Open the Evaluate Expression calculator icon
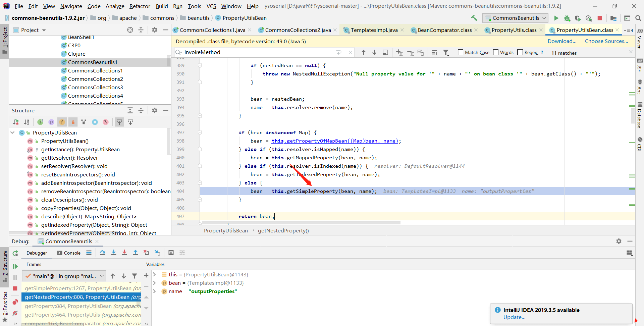Viewport: 644px width, 326px height. click(171, 253)
